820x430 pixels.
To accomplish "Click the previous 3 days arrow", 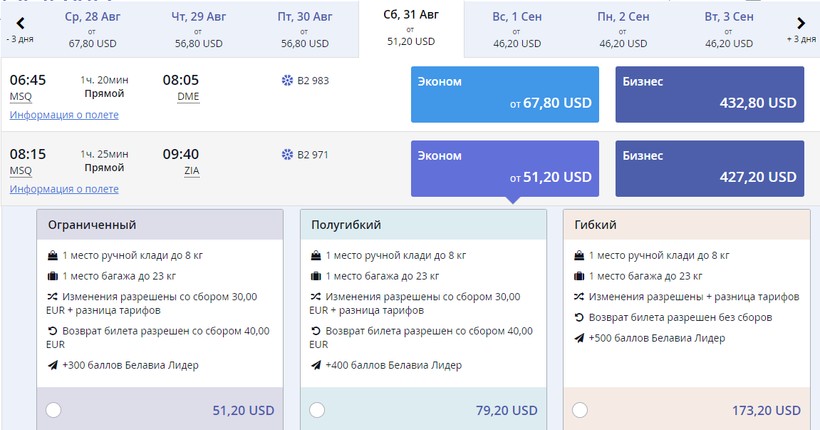I will click(x=19, y=23).
